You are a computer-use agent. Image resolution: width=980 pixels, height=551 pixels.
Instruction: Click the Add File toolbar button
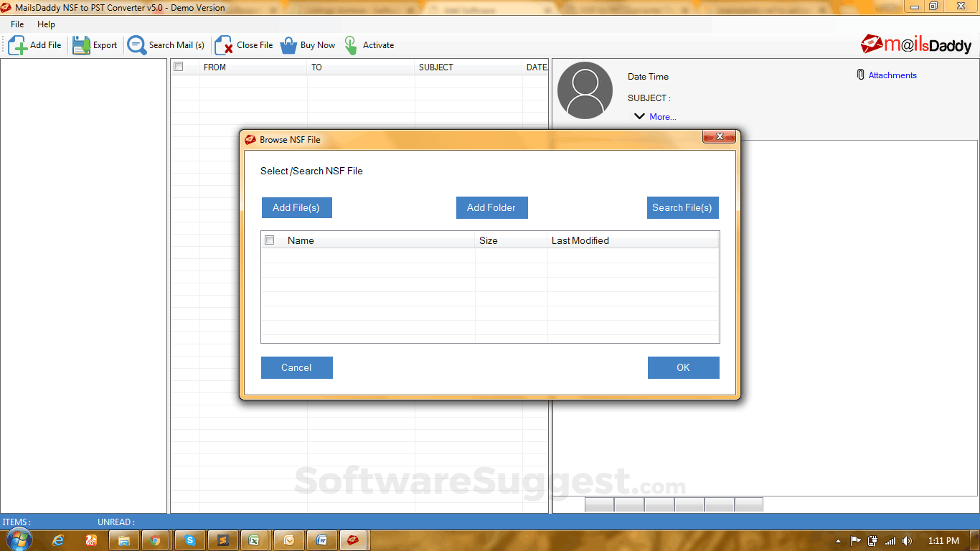pyautogui.click(x=35, y=45)
